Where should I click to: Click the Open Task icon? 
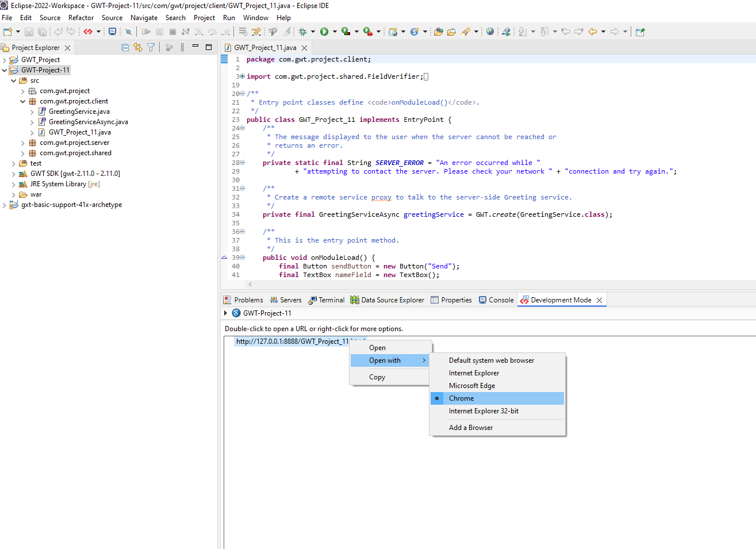[451, 32]
